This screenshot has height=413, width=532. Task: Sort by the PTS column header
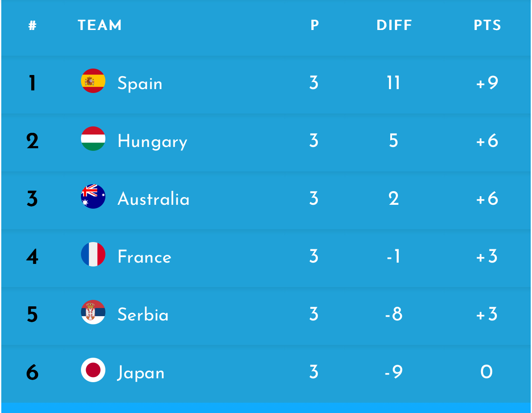click(x=487, y=25)
